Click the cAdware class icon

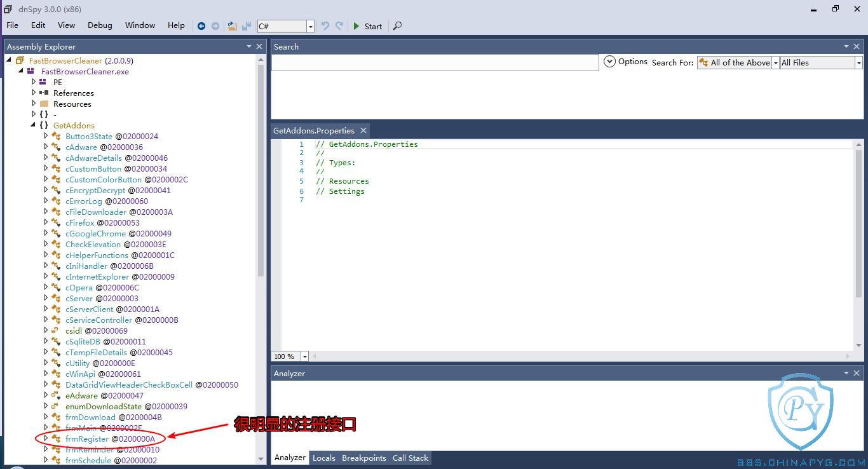click(x=56, y=147)
